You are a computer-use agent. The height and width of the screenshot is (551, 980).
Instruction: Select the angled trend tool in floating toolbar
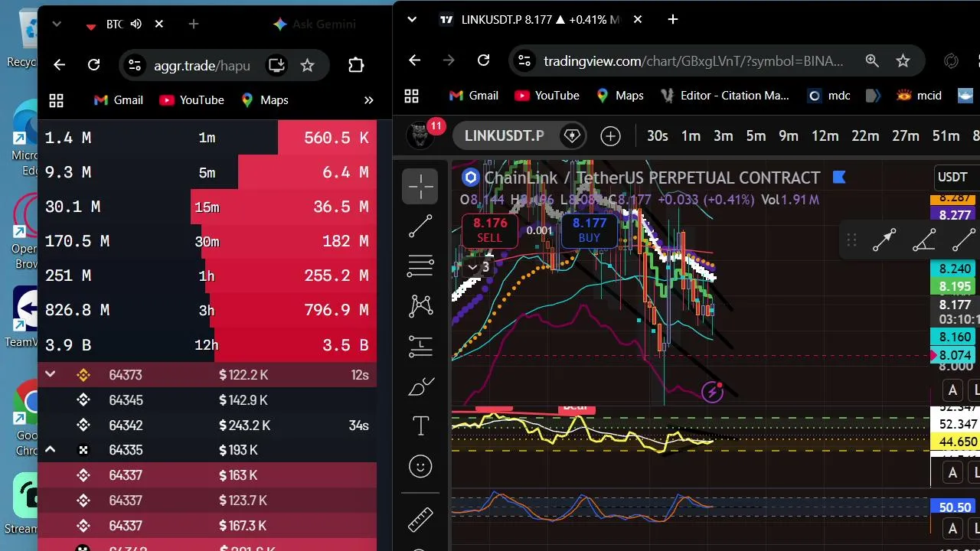click(x=924, y=240)
